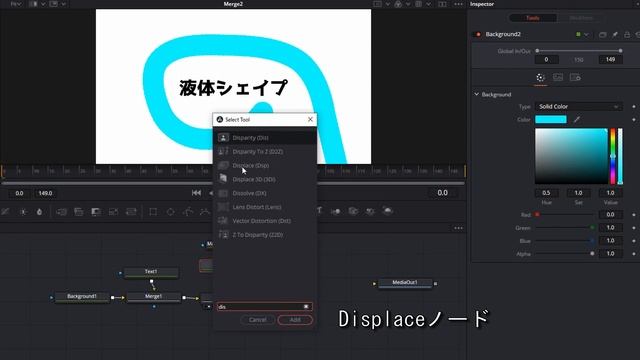Select the Text1 node
Image resolution: width=640 pixels, height=360 pixels.
coord(151,272)
